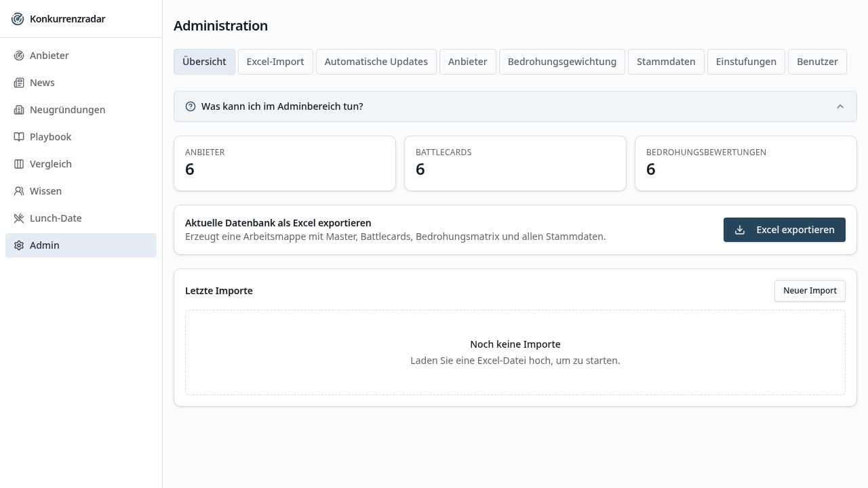Image resolution: width=868 pixels, height=488 pixels.
Task: Click the Lunch-Date utensils icon
Action: [19, 218]
